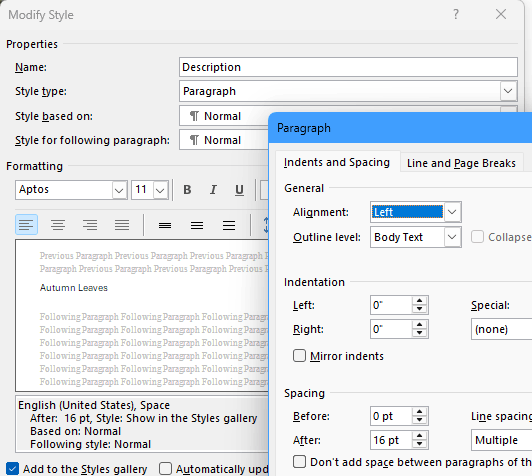Select justify alignment icon

tap(122, 225)
